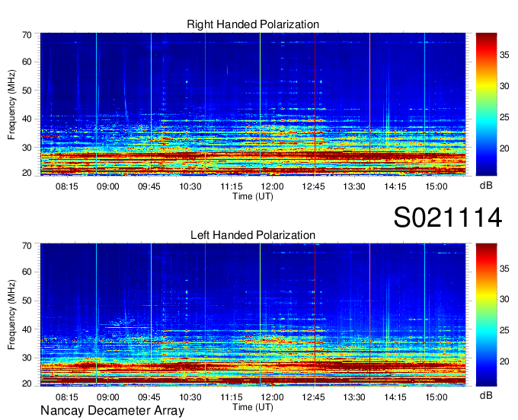
Task: Click 60 MHz tick on Right Handed frequency axis
Action: click(x=27, y=62)
